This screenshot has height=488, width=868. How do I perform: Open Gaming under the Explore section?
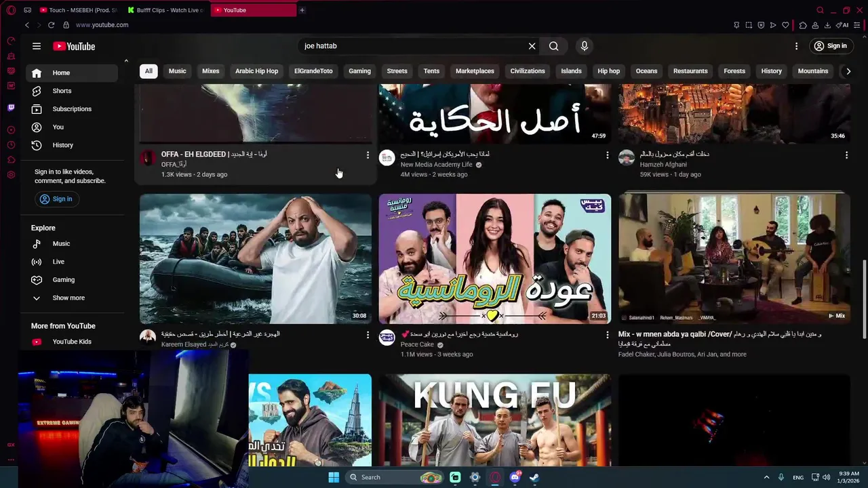coord(72,280)
